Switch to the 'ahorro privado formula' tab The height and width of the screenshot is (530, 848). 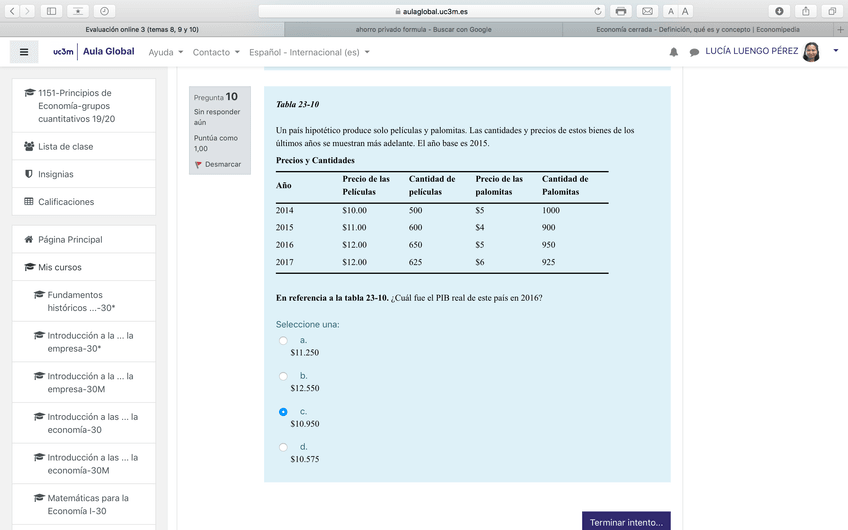coord(423,29)
